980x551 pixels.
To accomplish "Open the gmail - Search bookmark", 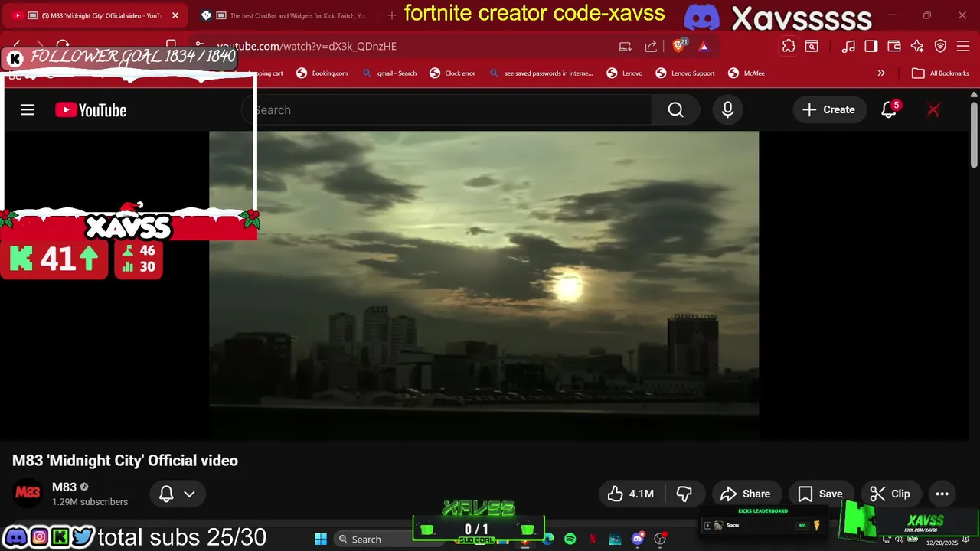I will pos(390,73).
